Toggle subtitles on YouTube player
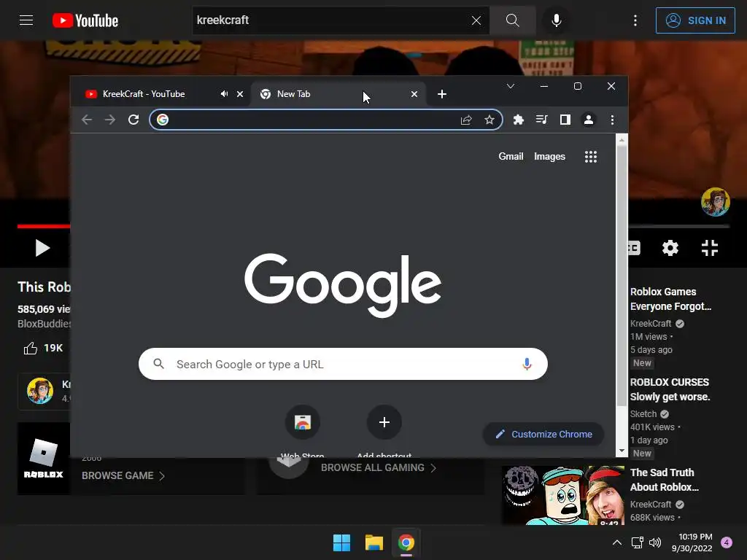Screen dimensions: 747x560 (x=634, y=248)
